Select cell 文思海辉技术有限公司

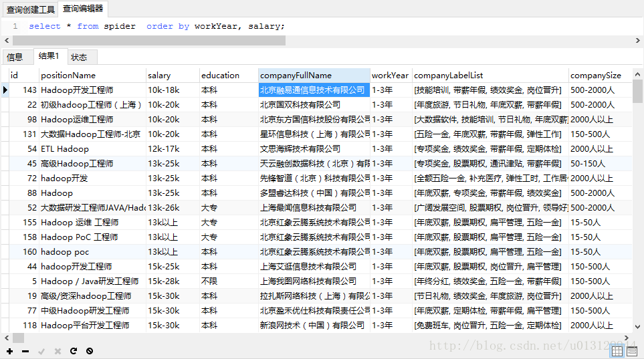point(314,149)
